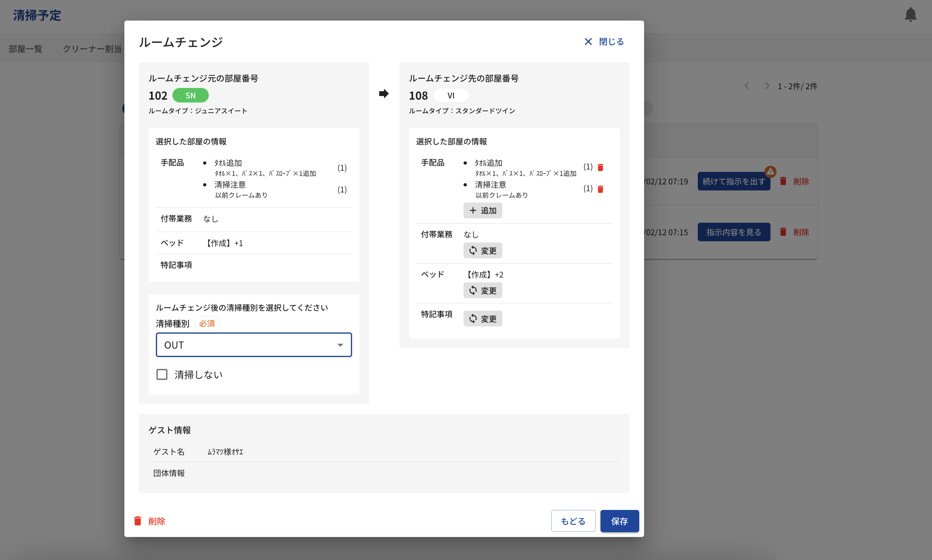Image resolution: width=932 pixels, height=560 pixels.
Task: Click the 続けて指示を出す button in the background list
Action: coord(734,181)
